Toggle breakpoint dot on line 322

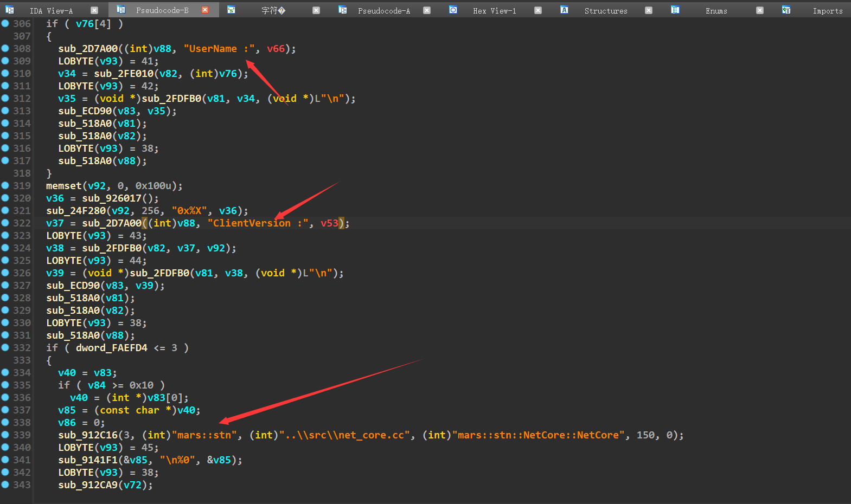5,223
